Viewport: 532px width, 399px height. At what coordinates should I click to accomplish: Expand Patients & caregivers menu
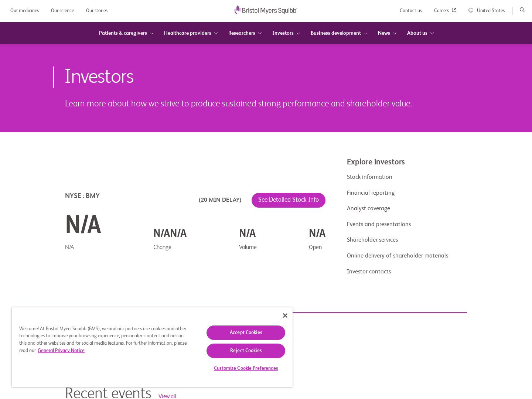(126, 33)
